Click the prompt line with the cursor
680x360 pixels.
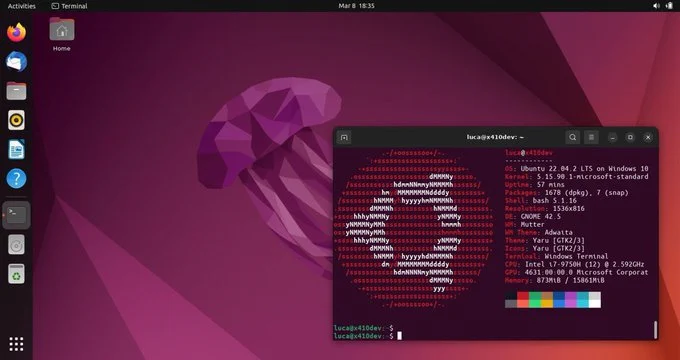(x=368, y=336)
